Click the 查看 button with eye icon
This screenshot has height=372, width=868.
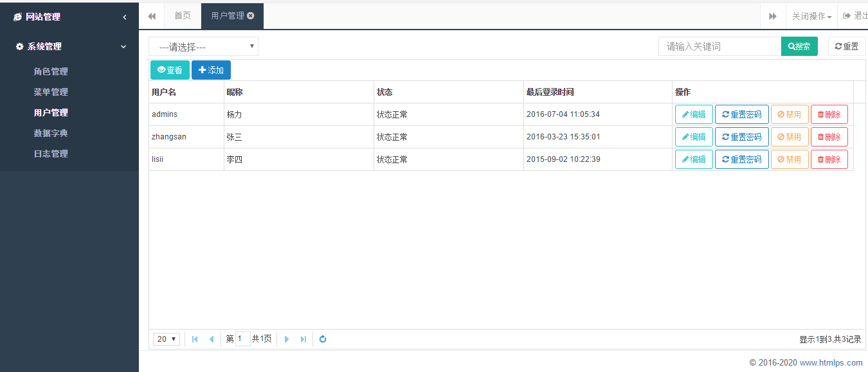170,70
